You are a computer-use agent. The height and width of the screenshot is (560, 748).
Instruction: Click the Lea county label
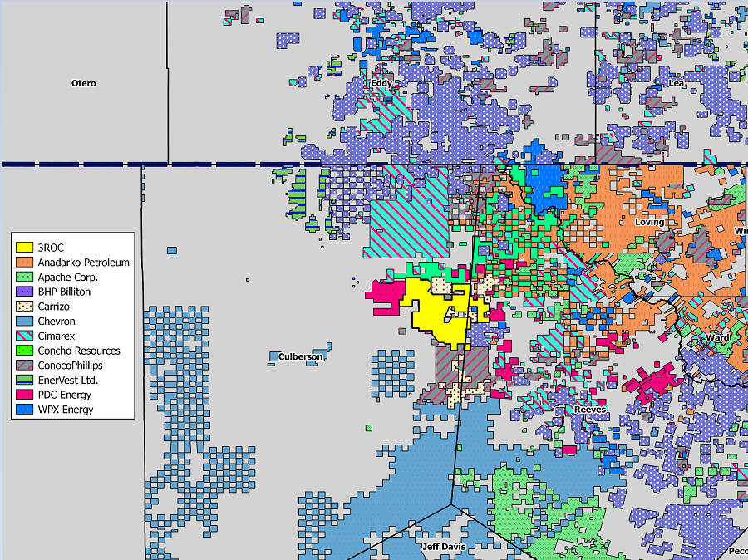coord(676,83)
